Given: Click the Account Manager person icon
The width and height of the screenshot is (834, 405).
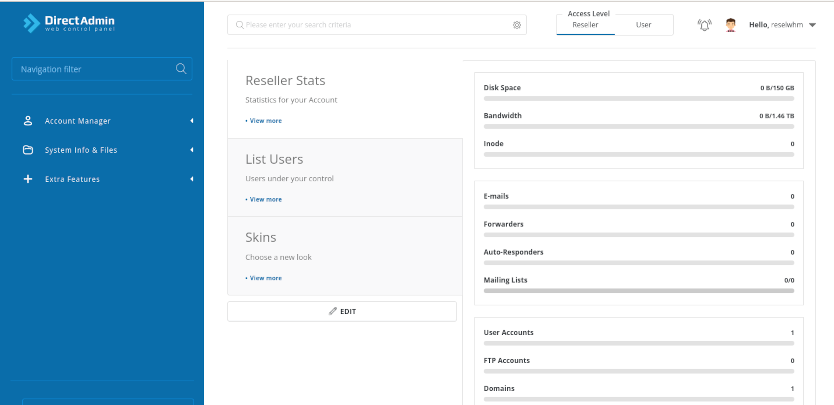Looking at the screenshot, I should coord(28,121).
